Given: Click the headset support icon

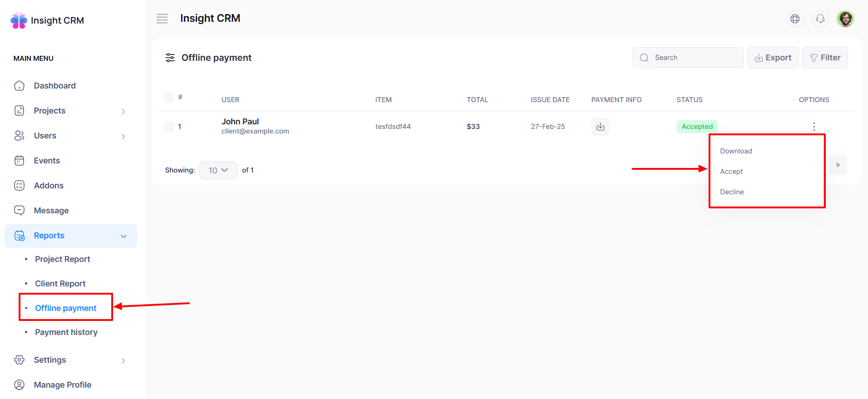Looking at the screenshot, I should [x=820, y=19].
